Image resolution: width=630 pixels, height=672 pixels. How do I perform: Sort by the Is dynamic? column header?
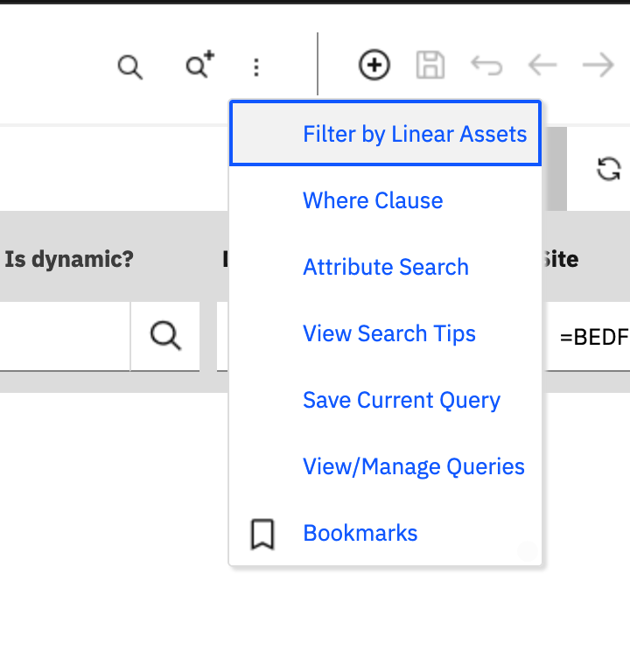(x=69, y=259)
